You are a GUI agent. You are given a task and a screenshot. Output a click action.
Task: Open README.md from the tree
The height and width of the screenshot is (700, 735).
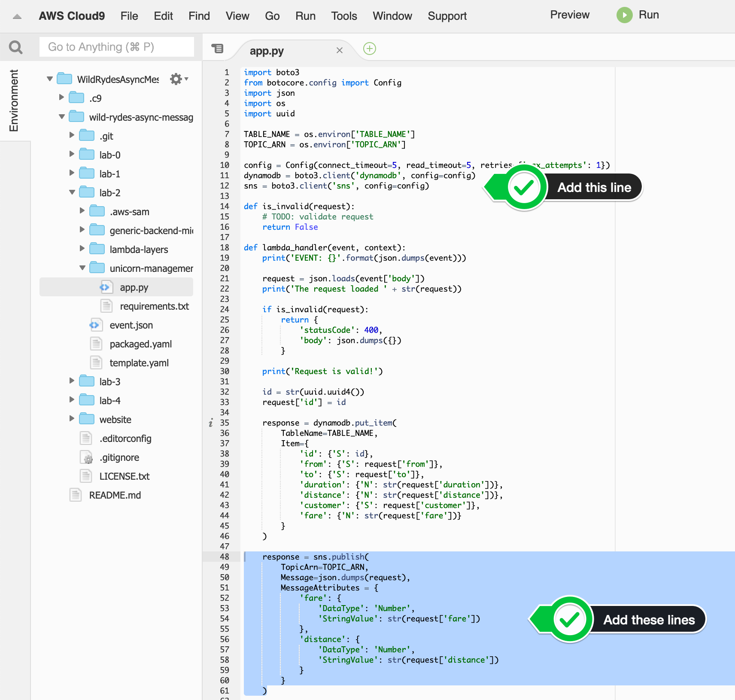tap(115, 495)
